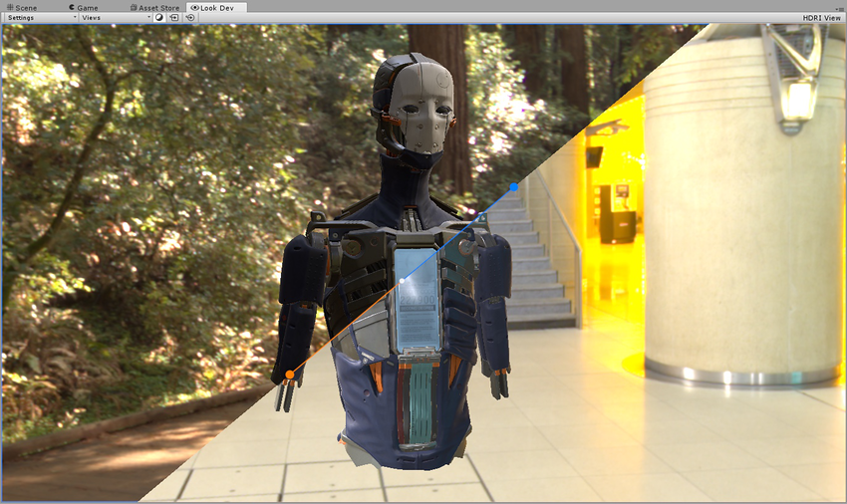The image size is (847, 504).
Task: Expand the Settings dropdown
Action: coord(40,18)
